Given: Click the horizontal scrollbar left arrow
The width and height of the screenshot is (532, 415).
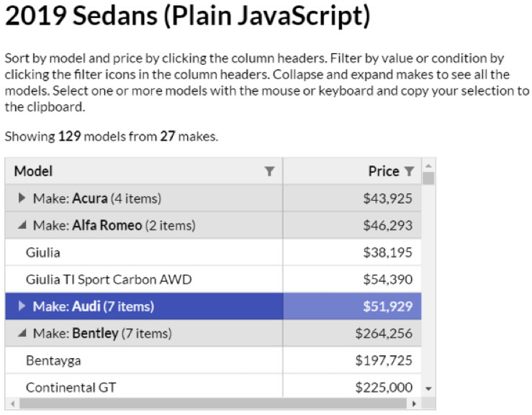Looking at the screenshot, I should (x=12, y=403).
